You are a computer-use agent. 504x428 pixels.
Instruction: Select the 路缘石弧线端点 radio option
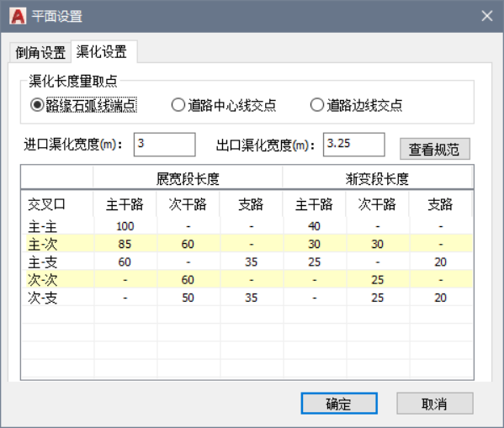tap(83, 105)
